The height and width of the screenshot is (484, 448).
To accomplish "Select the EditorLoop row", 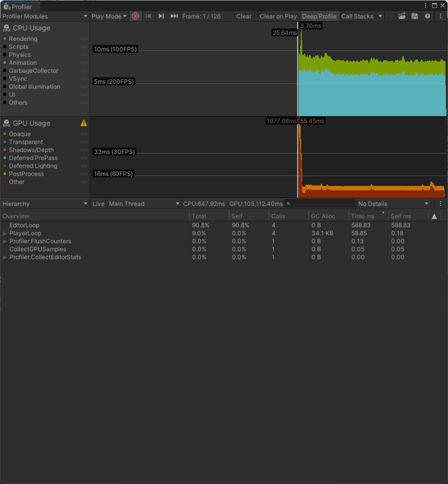I will pos(224,225).
